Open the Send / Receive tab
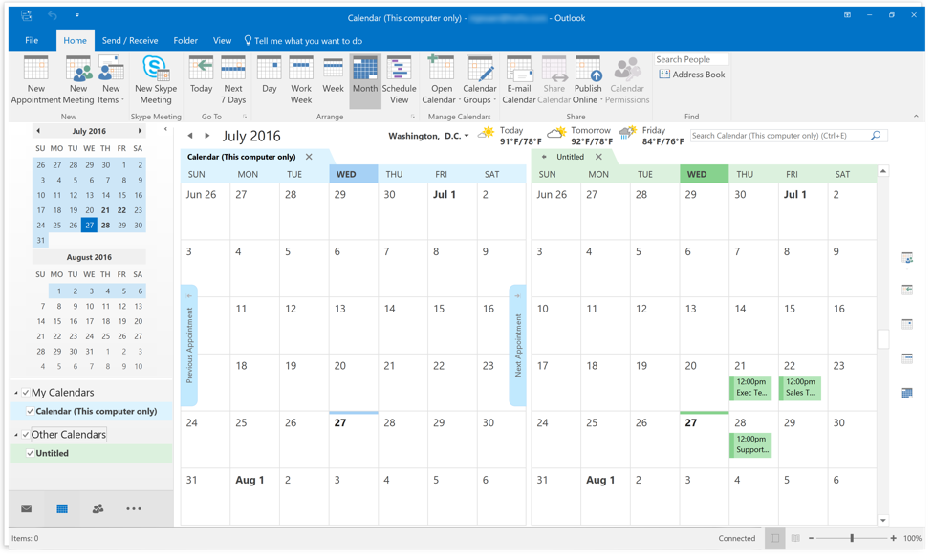The height and width of the screenshot is (560, 934). coord(130,40)
